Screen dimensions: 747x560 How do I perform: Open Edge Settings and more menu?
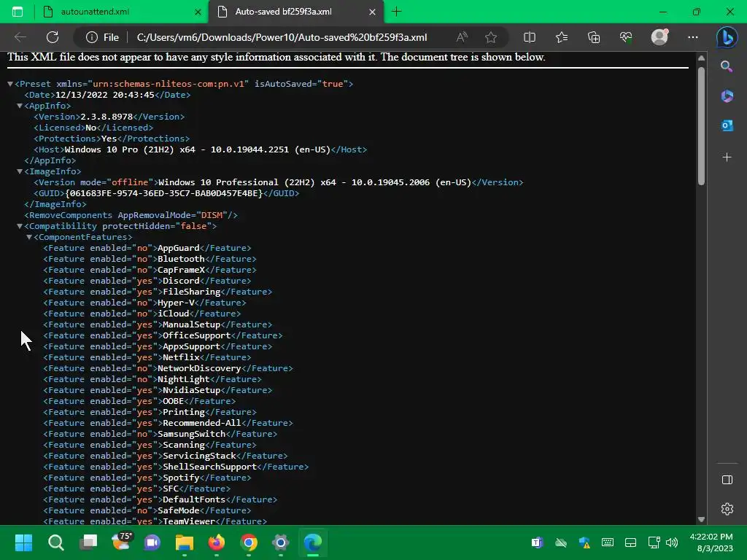[x=693, y=37]
